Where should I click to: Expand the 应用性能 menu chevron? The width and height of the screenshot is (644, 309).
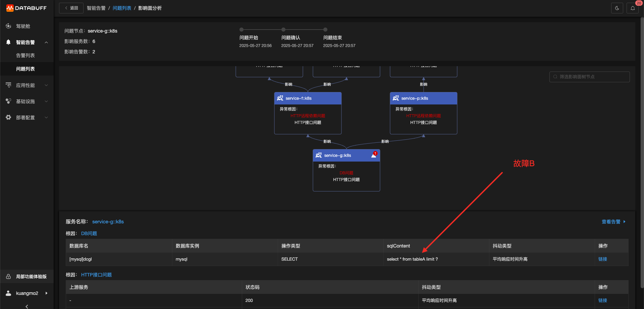point(46,85)
